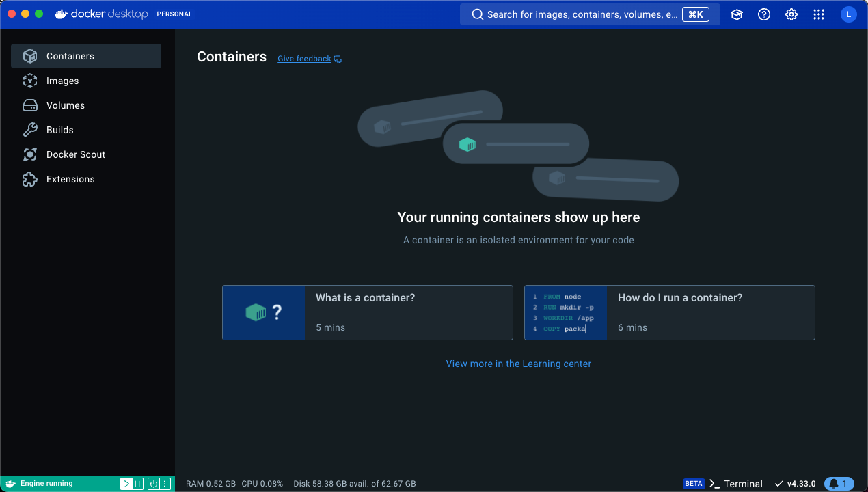
Task: Click the Engine running whale icon
Action: [x=10, y=483]
